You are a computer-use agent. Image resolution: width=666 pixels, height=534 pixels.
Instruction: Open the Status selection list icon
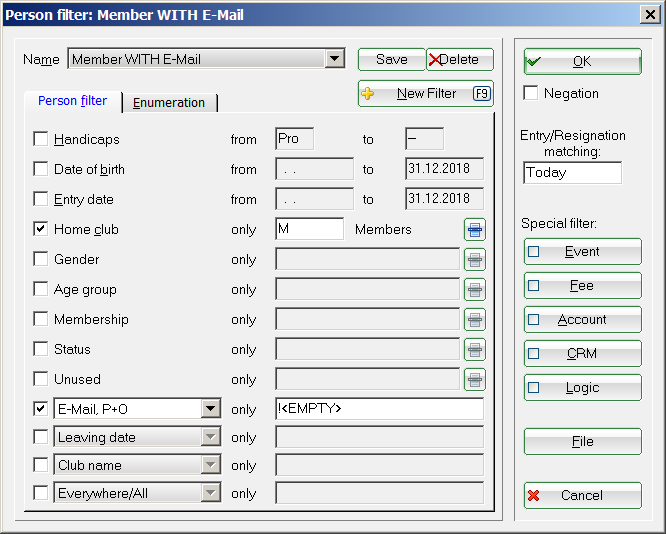click(x=474, y=350)
